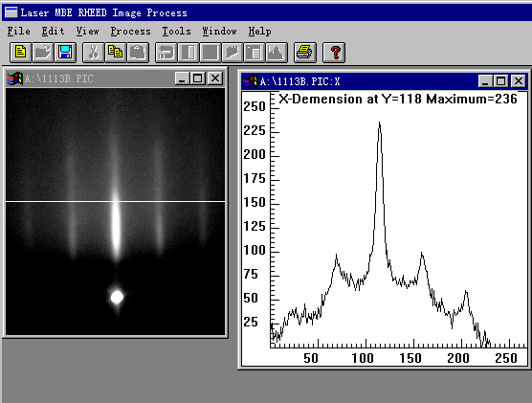Save the image with floppy disk icon
This screenshot has width=532, height=403.
tap(65, 53)
